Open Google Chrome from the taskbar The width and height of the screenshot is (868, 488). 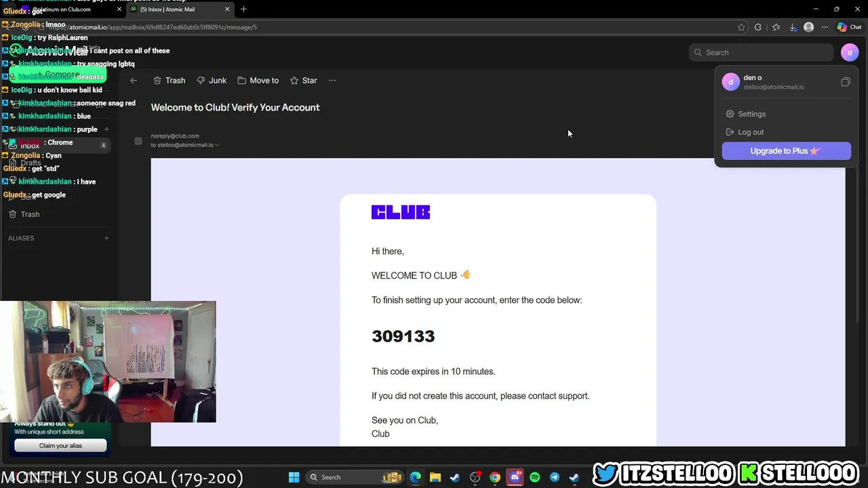tap(495, 477)
